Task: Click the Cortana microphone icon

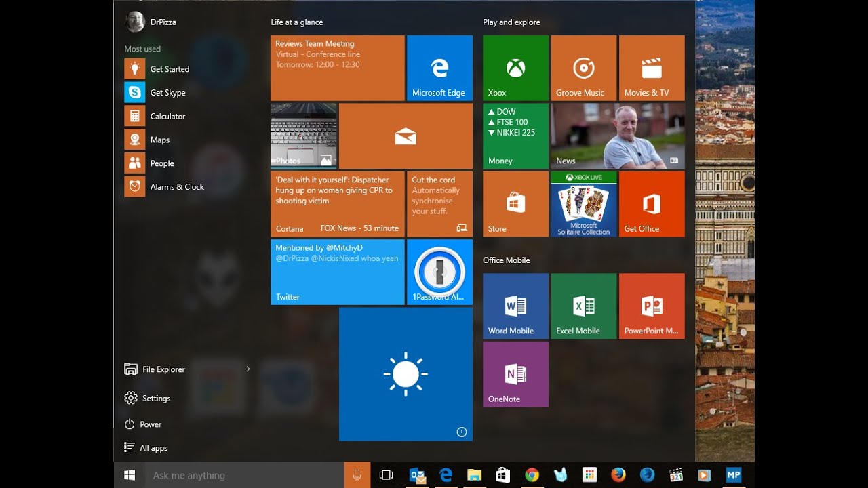Action: (357, 475)
